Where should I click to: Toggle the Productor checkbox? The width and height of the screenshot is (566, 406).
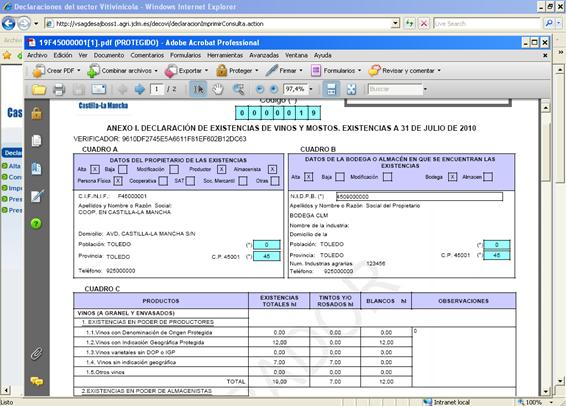pos(222,169)
